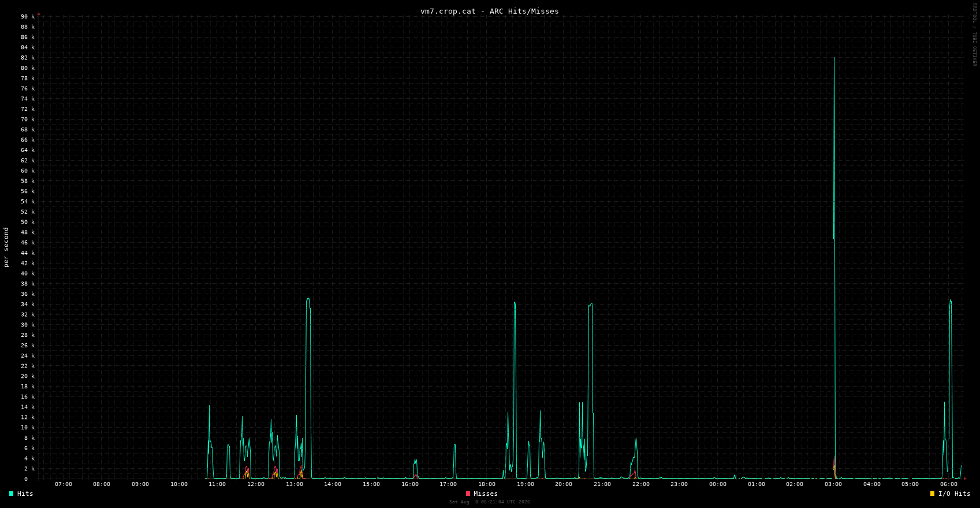This screenshot has width=980, height=508.
Task: Click the "07:00" time axis label
Action: (x=64, y=484)
